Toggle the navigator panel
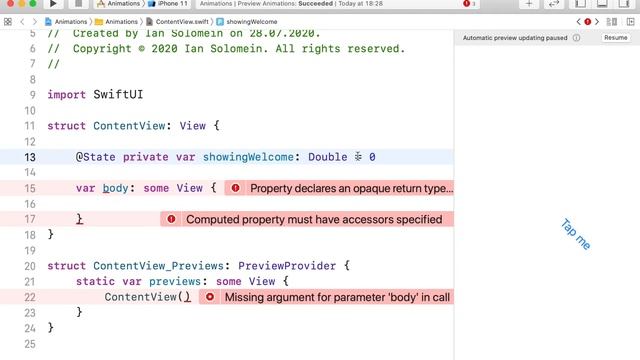 tap(580, 4)
